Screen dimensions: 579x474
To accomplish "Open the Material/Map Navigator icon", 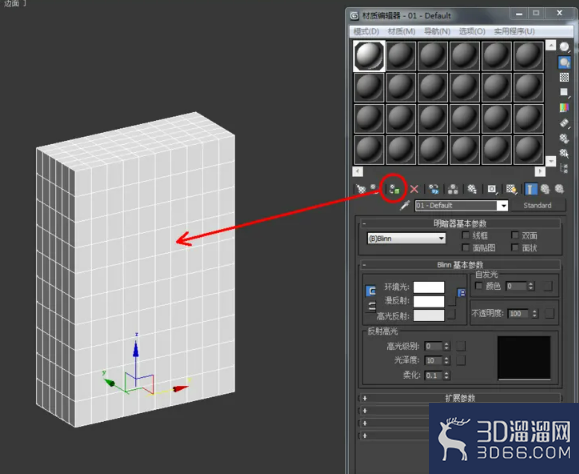I will click(564, 168).
